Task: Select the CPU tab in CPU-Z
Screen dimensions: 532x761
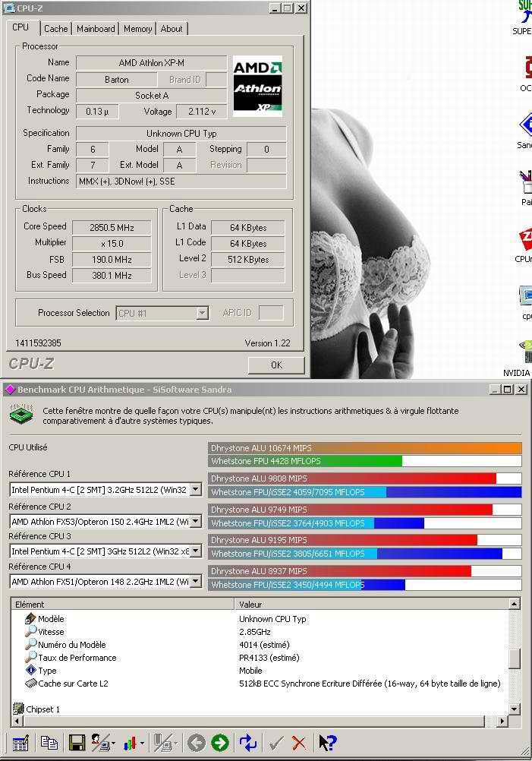Action: tap(20, 27)
